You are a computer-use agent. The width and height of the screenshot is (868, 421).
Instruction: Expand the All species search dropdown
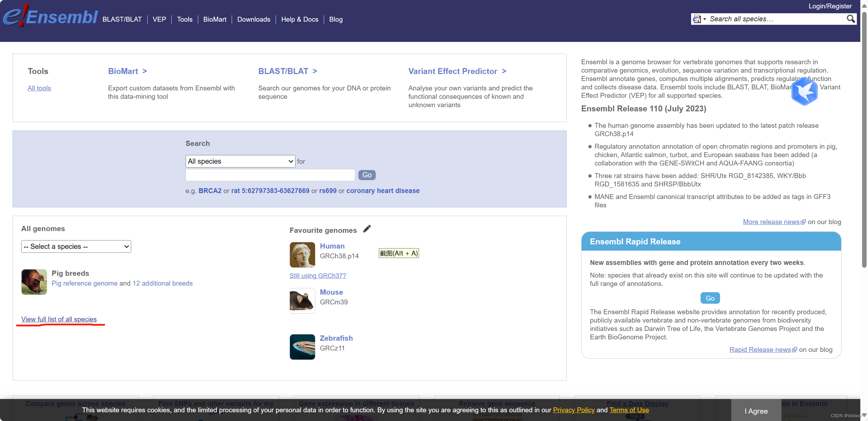coord(240,161)
